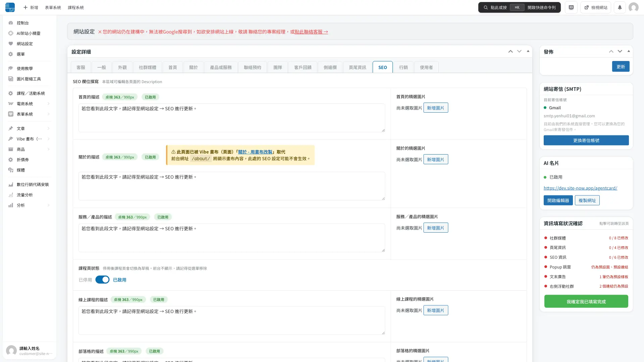Click the 圖片壓縮工具 icon

tap(11, 79)
